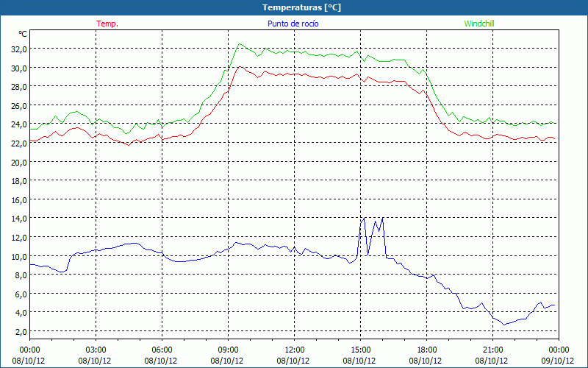Click the 16,0 y-axis value

(19, 199)
